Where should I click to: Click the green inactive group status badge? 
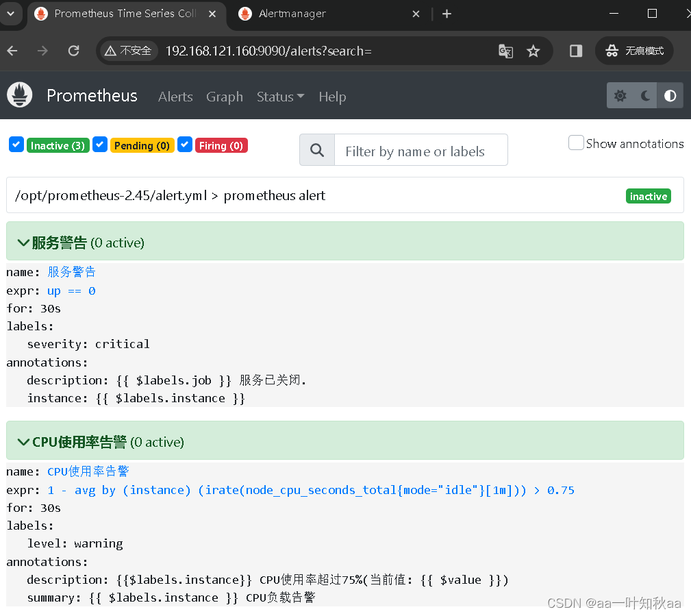pos(649,196)
